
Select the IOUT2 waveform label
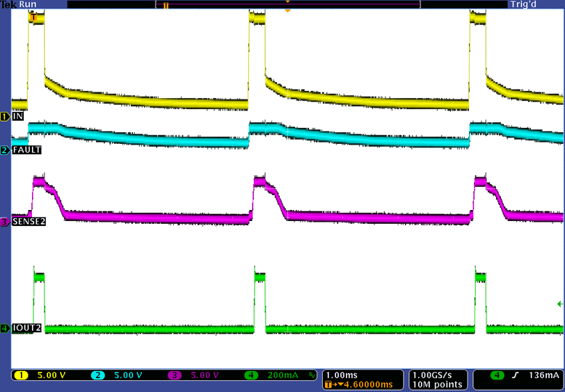(26, 328)
